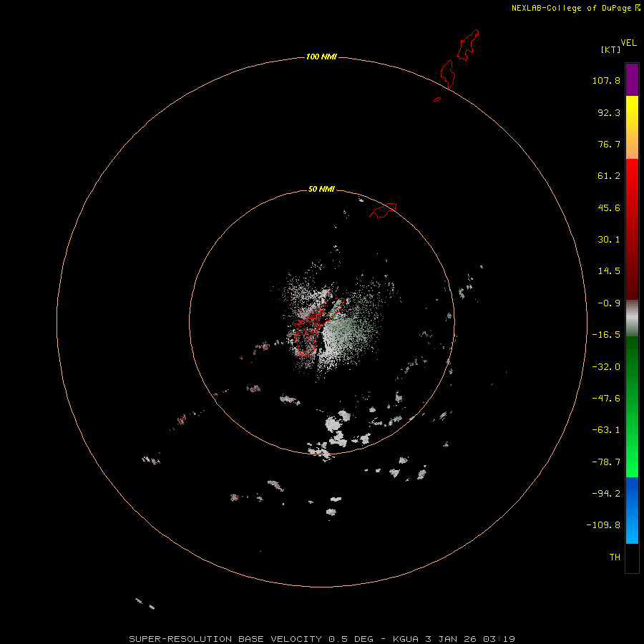644x644 pixels.
Task: Click the 76.7 velocity scale value
Action: point(609,144)
